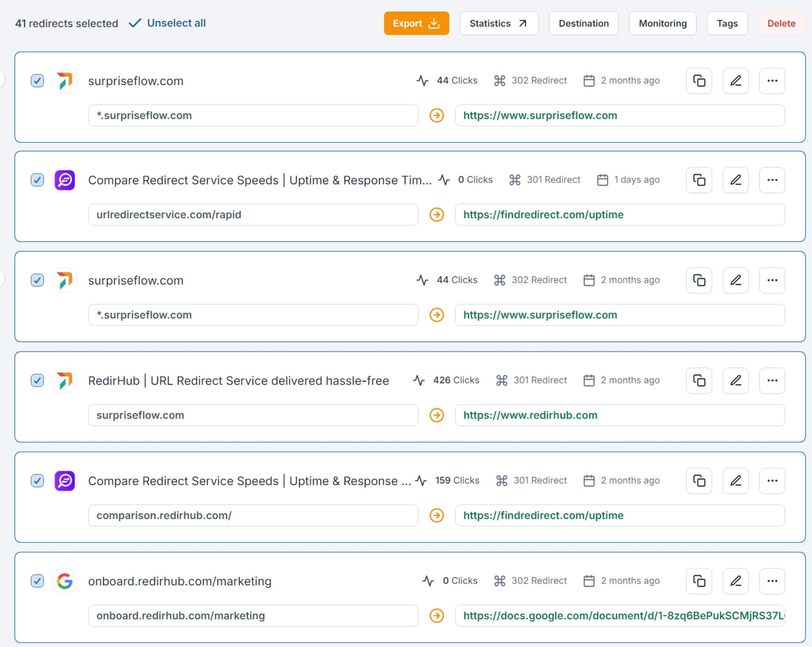This screenshot has width=812, height=647.
Task: Open three-dot menu for the onboard.redirhub.com/marketing redirect
Action: pos(772,581)
